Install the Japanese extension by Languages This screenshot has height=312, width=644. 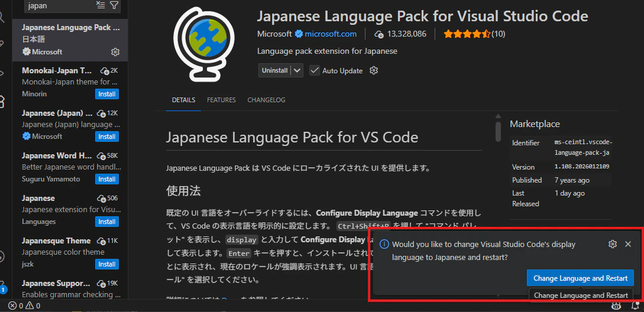[x=107, y=222]
